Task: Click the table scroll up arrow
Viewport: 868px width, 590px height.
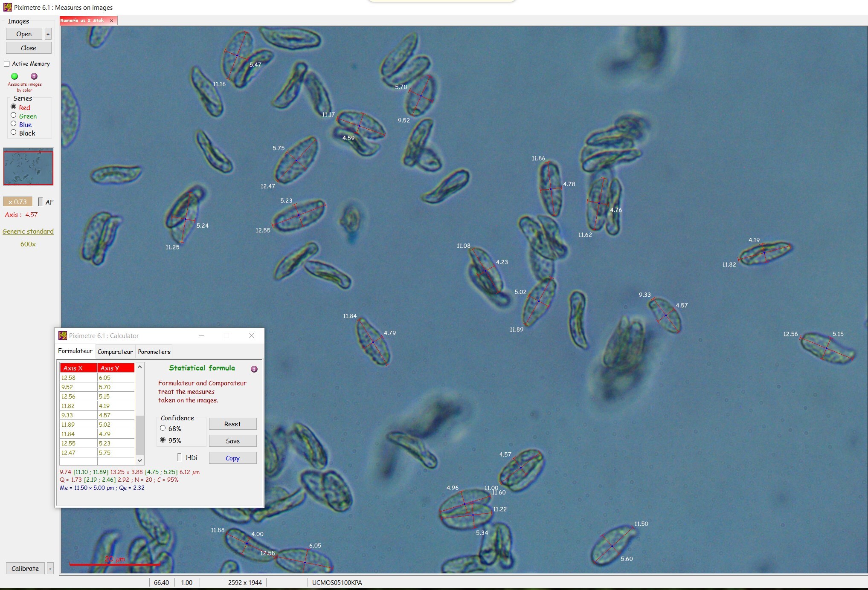Action: [x=139, y=367]
